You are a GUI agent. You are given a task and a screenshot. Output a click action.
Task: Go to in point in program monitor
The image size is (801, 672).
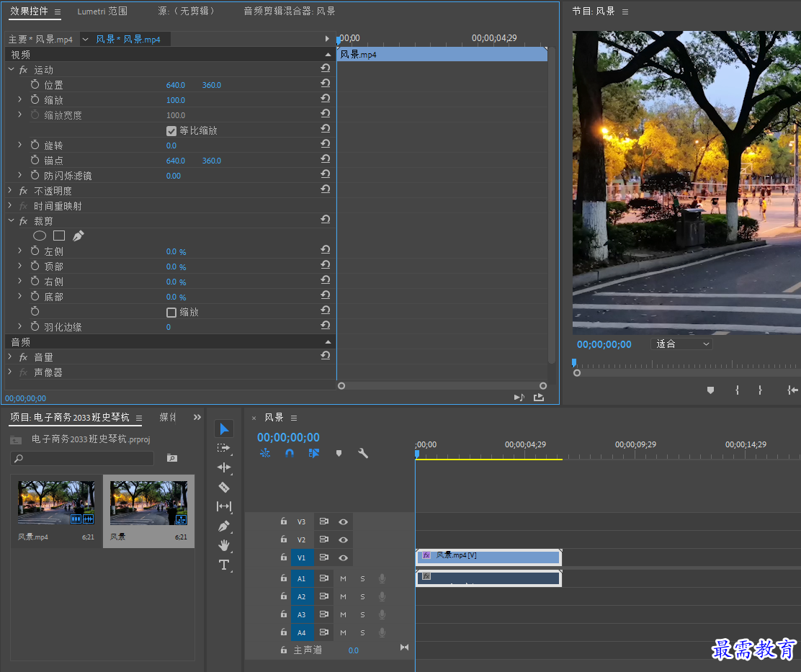(793, 390)
